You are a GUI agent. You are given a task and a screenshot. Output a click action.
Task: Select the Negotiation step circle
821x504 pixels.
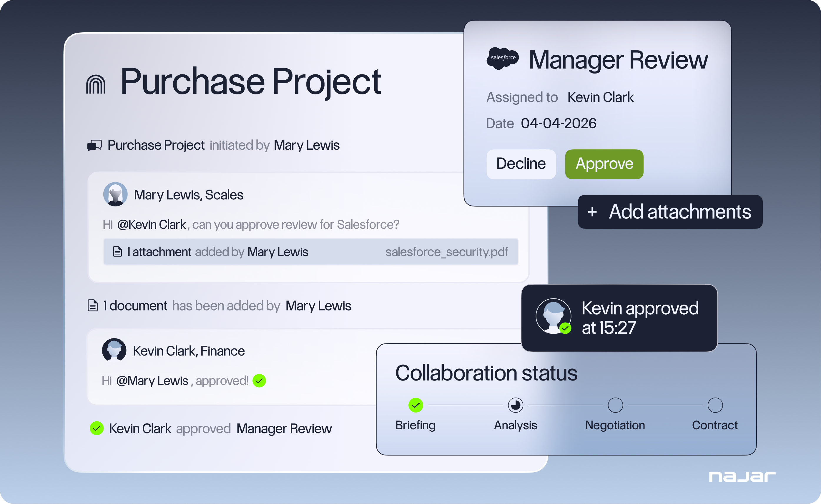615,405
